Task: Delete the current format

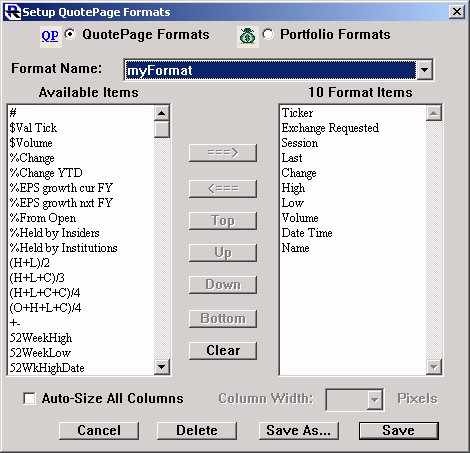Action: pyautogui.click(x=197, y=431)
